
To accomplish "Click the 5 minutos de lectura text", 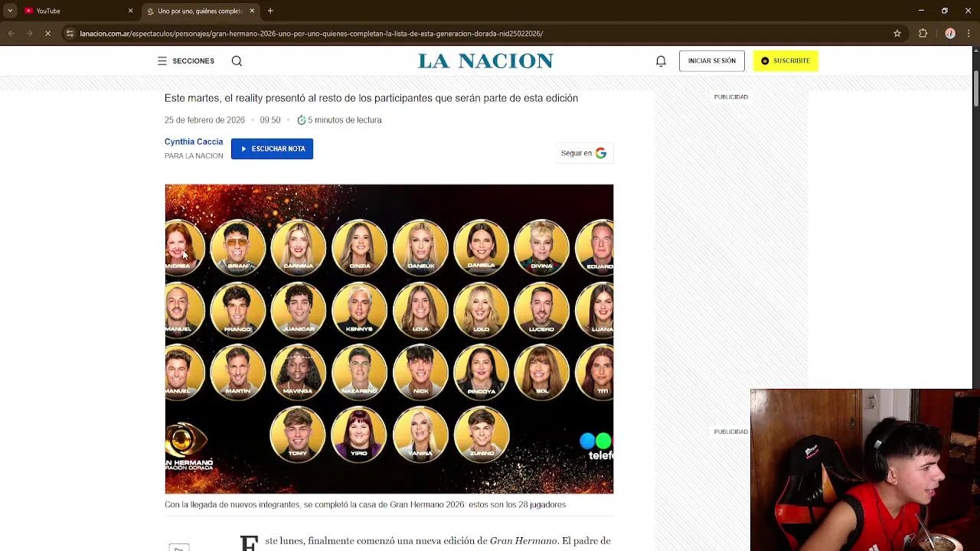I will pyautogui.click(x=345, y=120).
